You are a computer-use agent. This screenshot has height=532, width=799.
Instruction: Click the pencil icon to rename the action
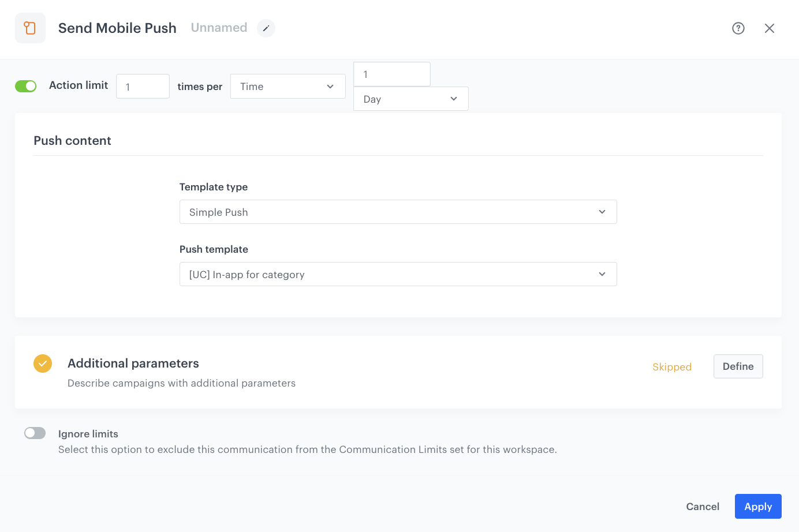266,28
